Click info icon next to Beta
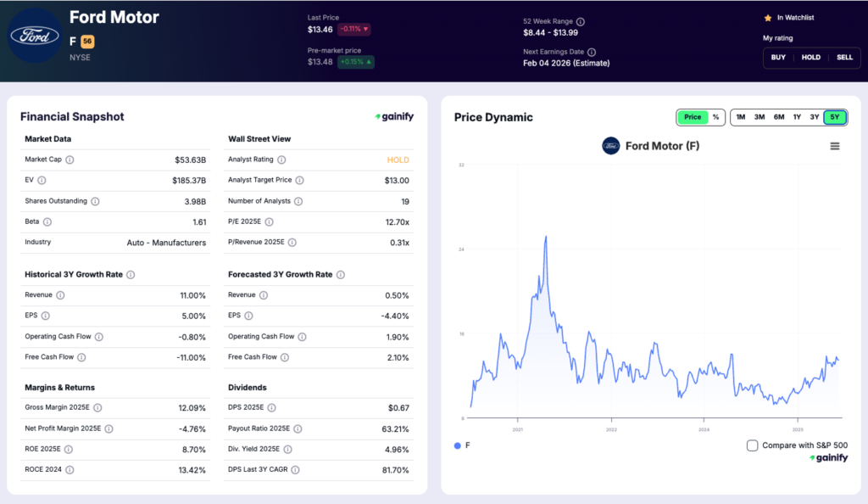Viewport: 868px width, 504px height. tap(47, 221)
